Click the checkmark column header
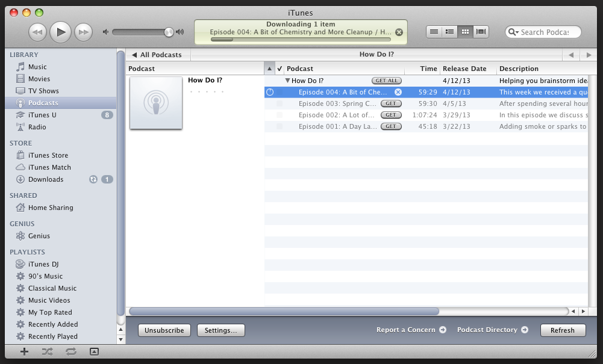The width and height of the screenshot is (603, 364). 280,69
